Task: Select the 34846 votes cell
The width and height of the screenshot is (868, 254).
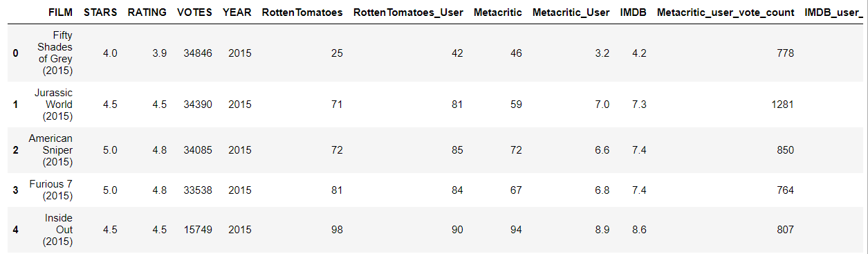Action: 197,53
